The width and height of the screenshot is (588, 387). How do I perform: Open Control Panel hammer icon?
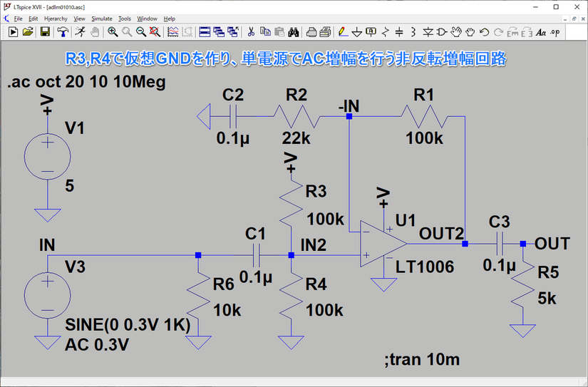63,32
